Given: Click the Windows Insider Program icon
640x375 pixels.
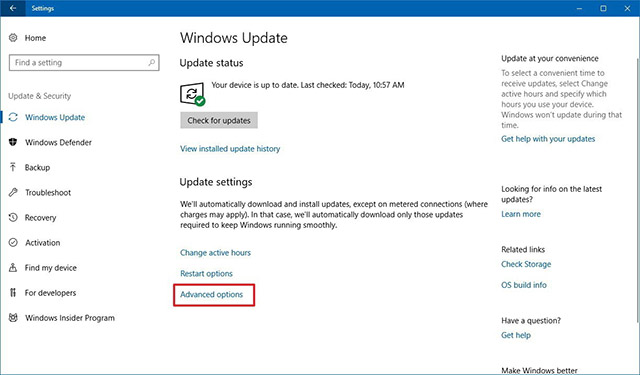Looking at the screenshot, I should (x=13, y=317).
